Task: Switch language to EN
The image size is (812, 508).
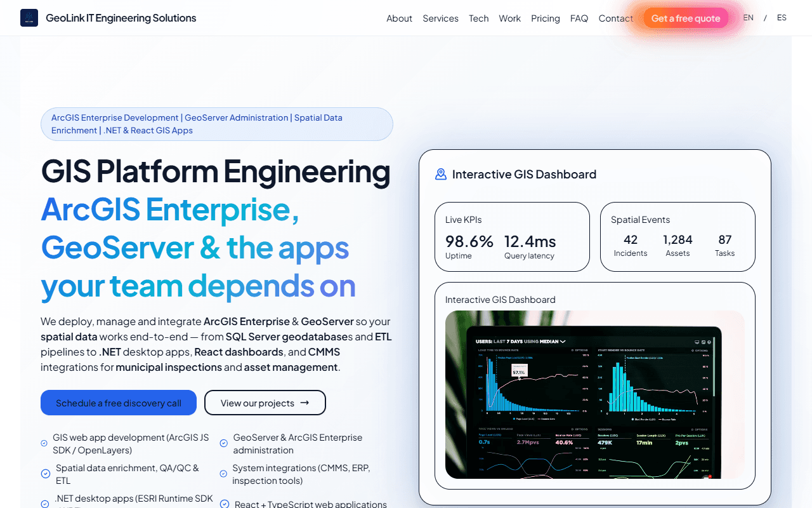Action: click(749, 18)
